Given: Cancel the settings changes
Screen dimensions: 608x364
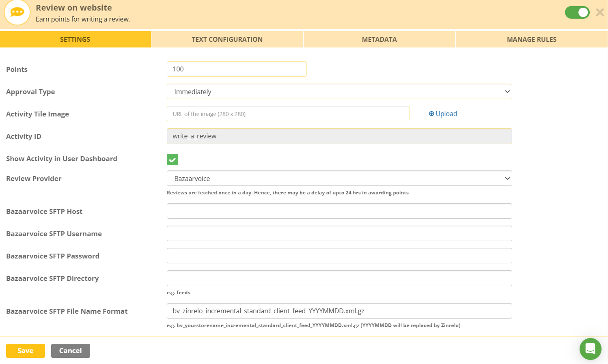Looking at the screenshot, I should tap(71, 351).
